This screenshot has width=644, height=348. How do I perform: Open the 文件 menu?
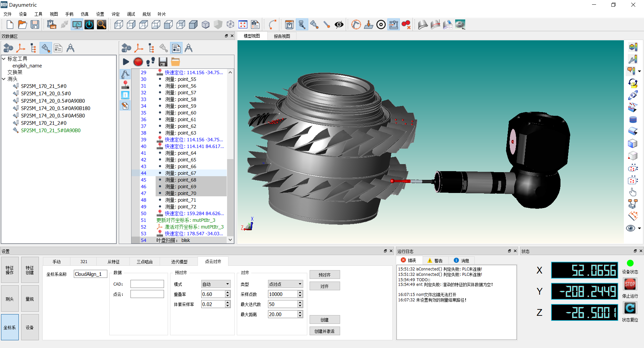[7, 14]
